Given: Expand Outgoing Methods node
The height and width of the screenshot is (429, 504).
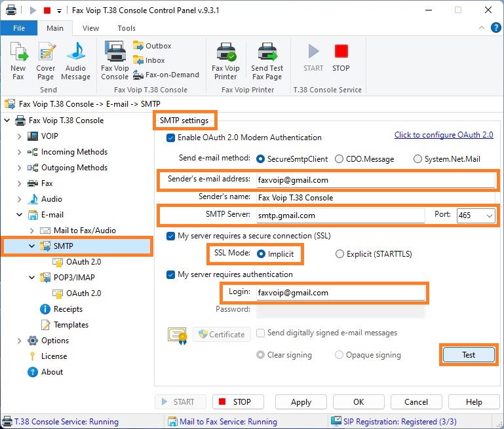Looking at the screenshot, I should click(x=19, y=168).
